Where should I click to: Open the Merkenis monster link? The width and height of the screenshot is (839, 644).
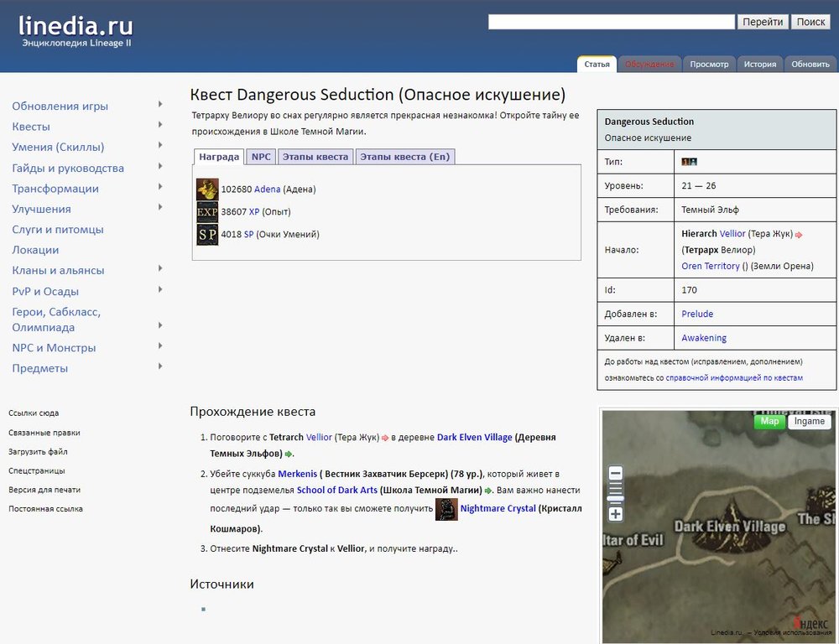[x=297, y=474]
